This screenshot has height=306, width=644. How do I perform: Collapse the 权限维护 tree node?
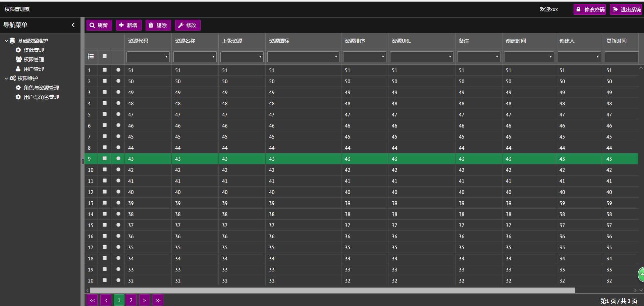click(x=6, y=79)
